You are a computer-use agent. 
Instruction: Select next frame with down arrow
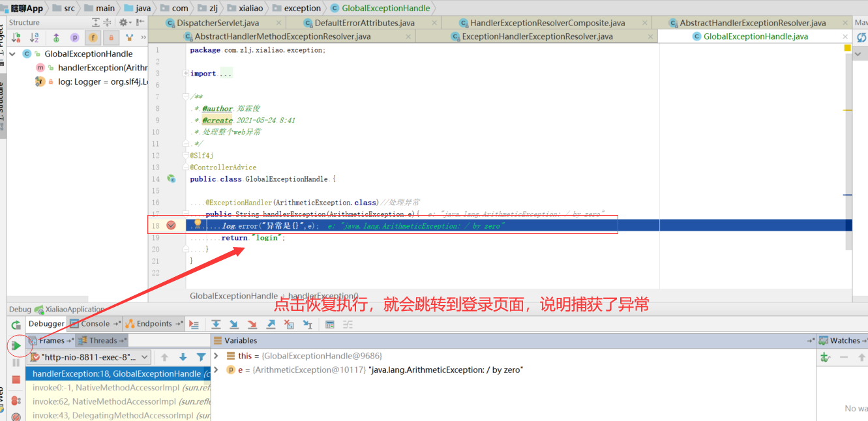(x=183, y=357)
